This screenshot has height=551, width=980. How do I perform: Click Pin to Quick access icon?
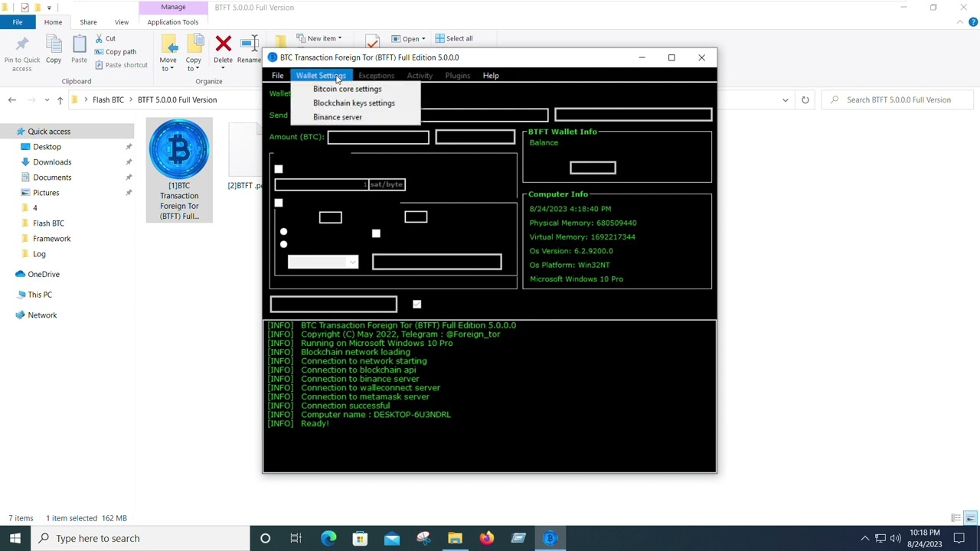tap(22, 54)
